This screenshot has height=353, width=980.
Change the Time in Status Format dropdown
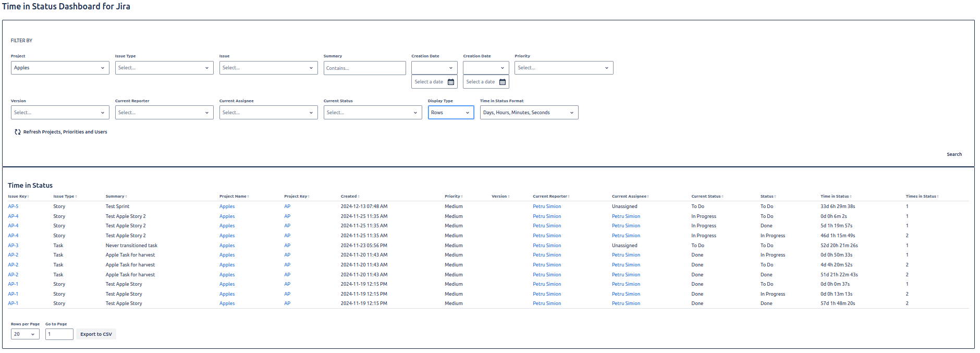click(529, 113)
